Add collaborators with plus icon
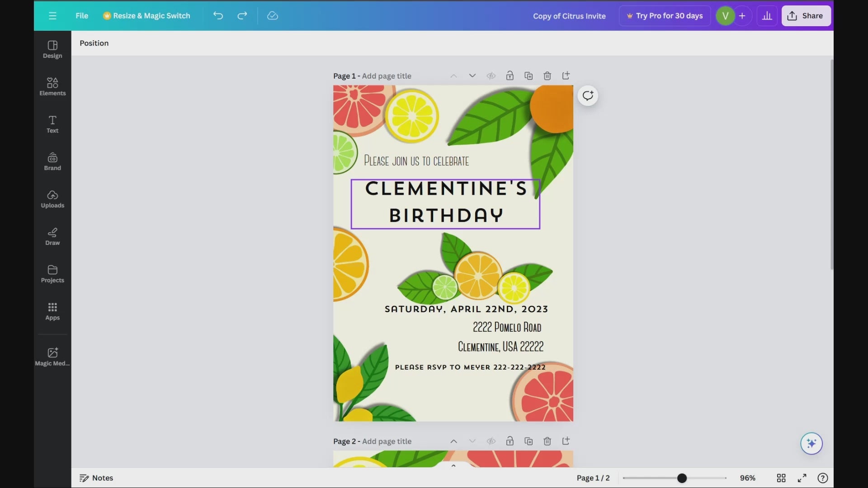Viewport: 868px width, 488px height. tap(742, 16)
